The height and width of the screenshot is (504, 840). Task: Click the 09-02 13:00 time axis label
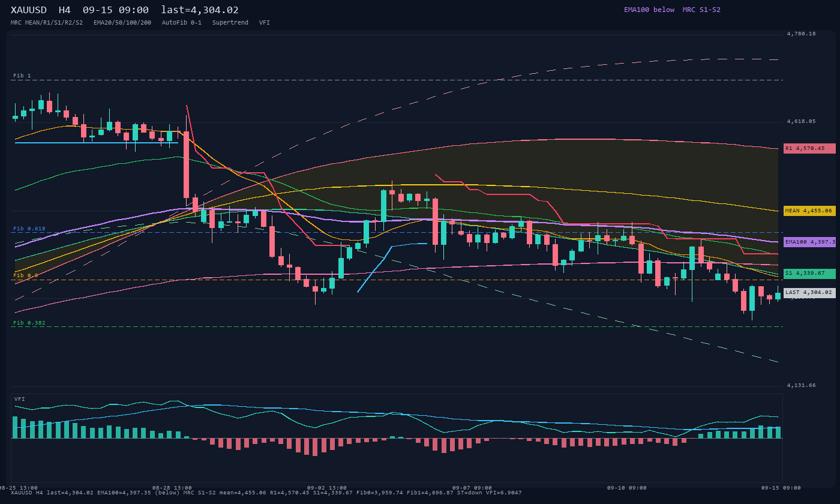coord(327,488)
